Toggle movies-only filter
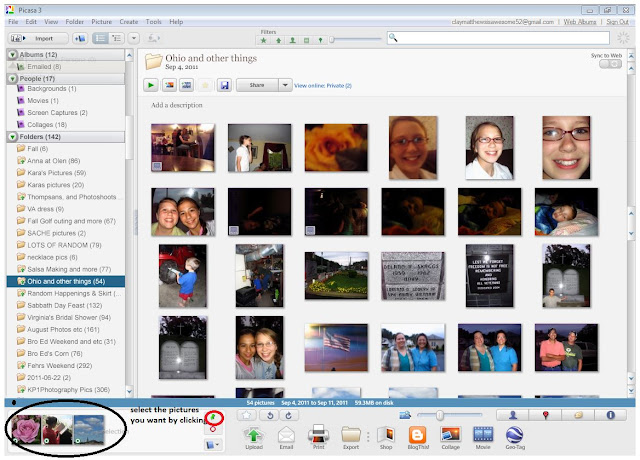The height and width of the screenshot is (460, 640). pos(306,40)
